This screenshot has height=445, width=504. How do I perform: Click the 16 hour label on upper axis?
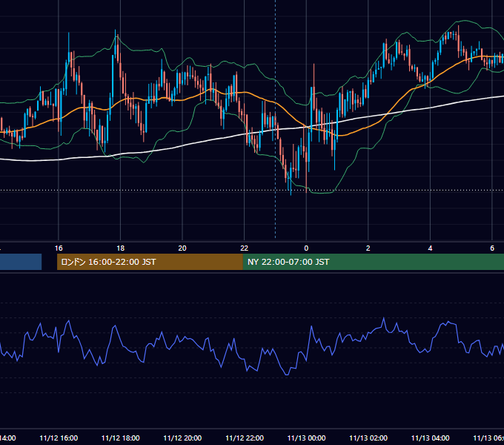click(x=59, y=248)
